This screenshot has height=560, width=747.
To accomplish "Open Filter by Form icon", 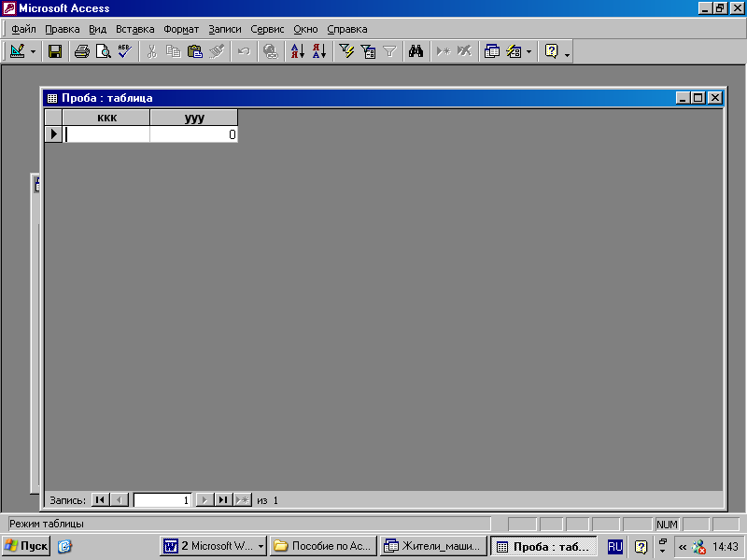I will point(368,51).
